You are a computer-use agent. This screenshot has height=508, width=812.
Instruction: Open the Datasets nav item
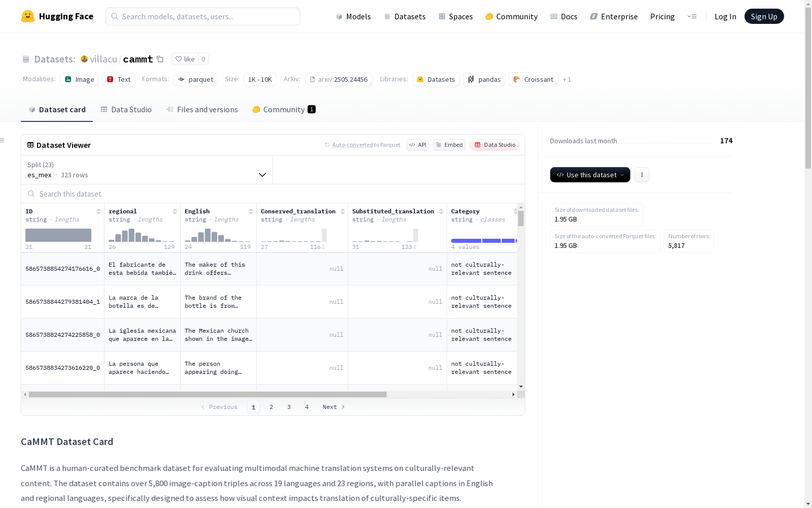click(x=405, y=16)
